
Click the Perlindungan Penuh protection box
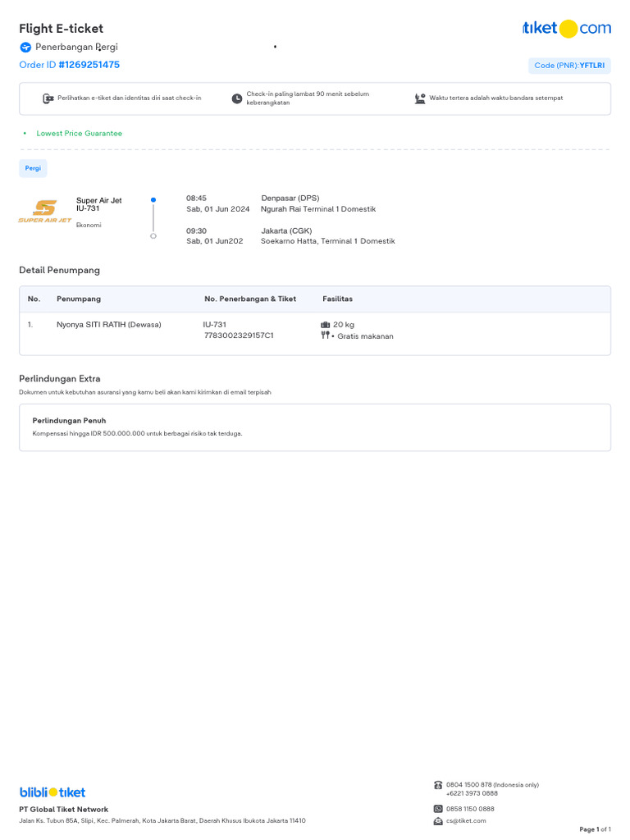click(x=315, y=427)
